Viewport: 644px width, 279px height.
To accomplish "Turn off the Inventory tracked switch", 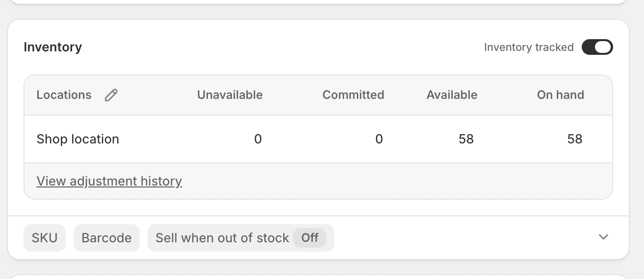I will [597, 47].
